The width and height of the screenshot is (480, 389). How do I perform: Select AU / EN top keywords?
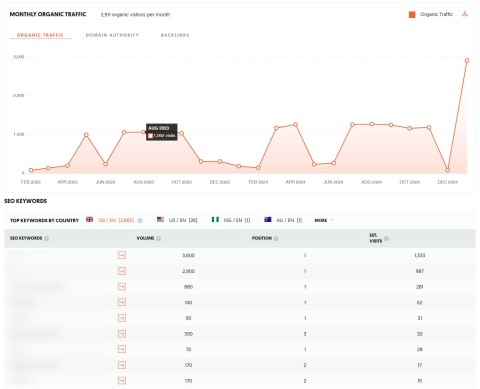(289, 220)
